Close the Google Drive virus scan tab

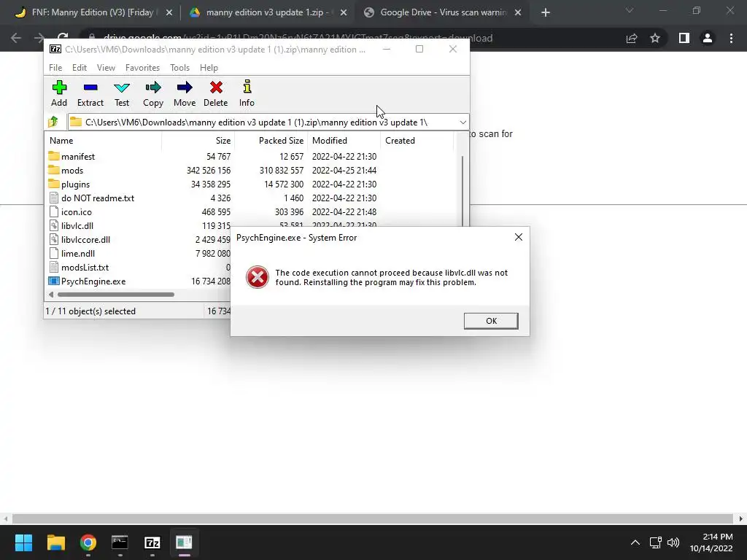click(x=517, y=13)
